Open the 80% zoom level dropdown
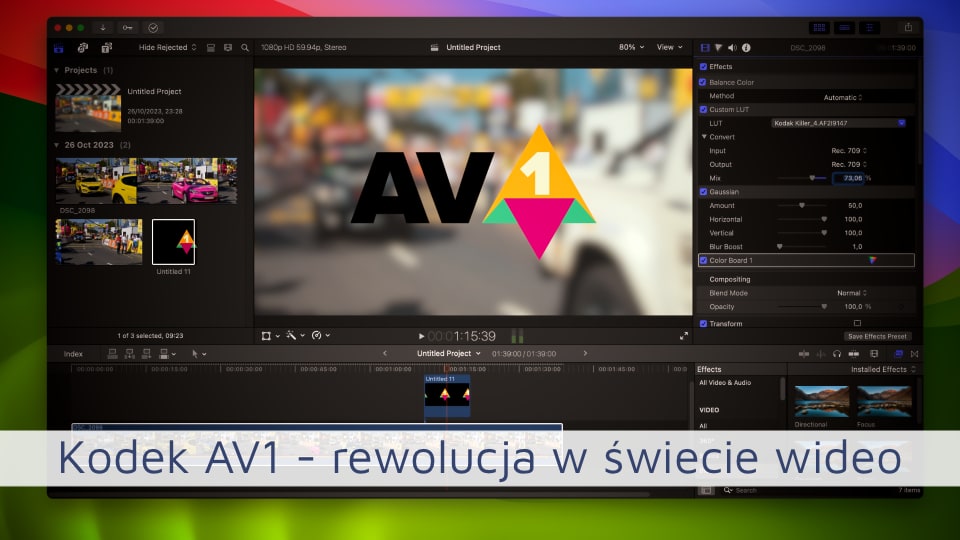This screenshot has width=960, height=540. point(630,47)
